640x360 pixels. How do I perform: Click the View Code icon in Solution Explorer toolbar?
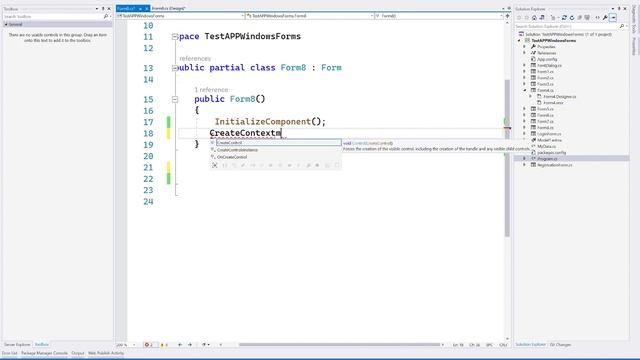[598, 18]
